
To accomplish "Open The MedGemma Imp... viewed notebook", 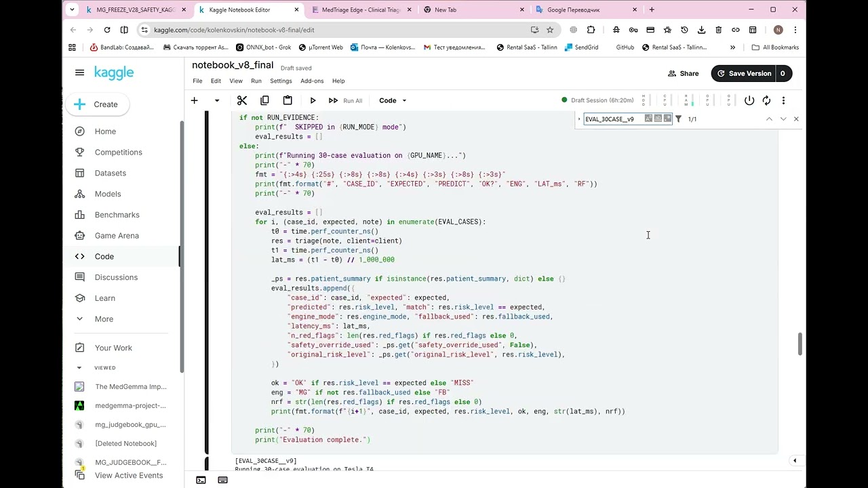I will [x=130, y=386].
